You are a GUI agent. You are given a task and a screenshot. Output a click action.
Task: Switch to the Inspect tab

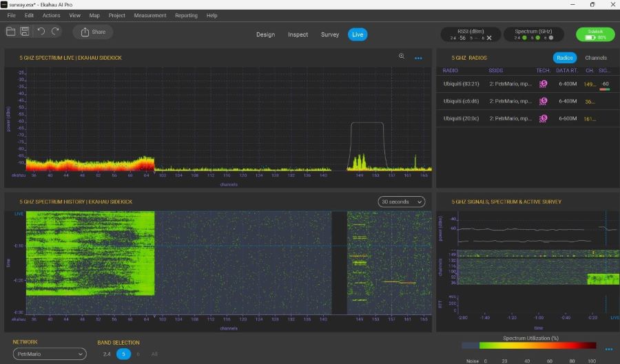click(298, 34)
